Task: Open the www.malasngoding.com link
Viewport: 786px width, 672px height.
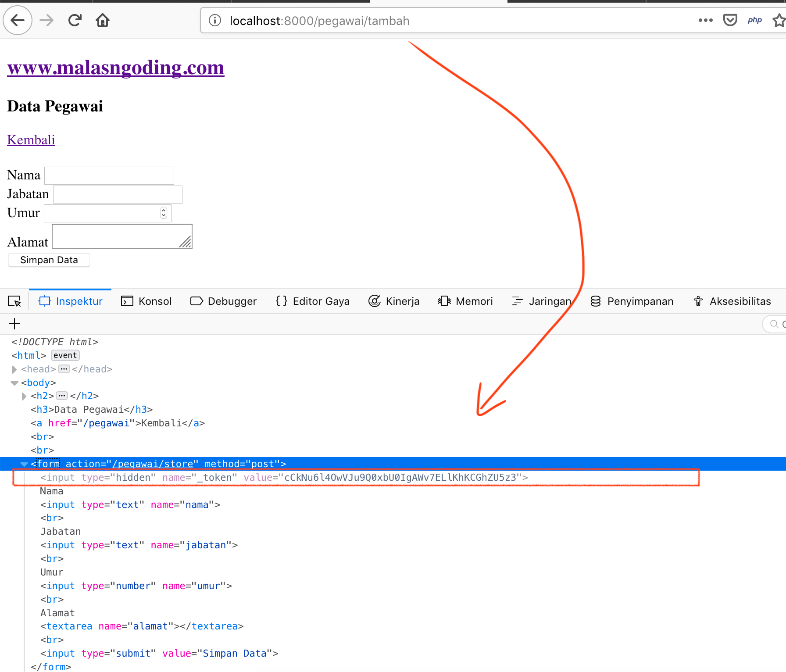Action: pos(115,67)
